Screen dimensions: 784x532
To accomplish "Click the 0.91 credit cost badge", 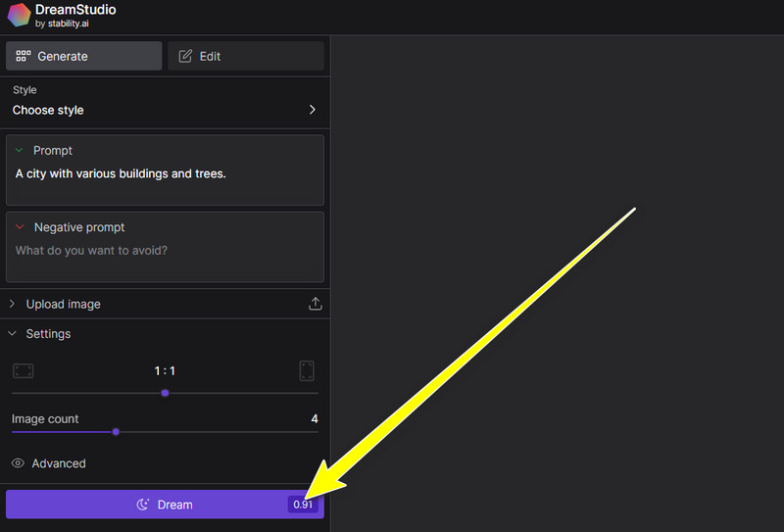I will 303,505.
